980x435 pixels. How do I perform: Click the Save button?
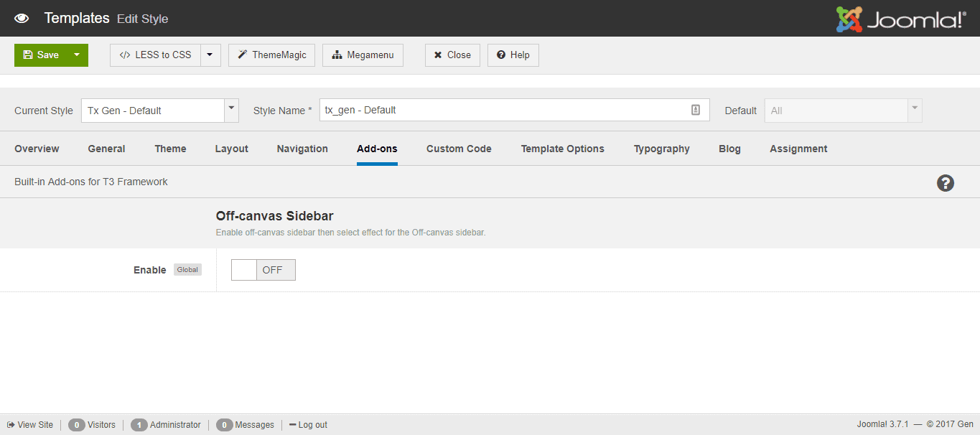tap(41, 55)
